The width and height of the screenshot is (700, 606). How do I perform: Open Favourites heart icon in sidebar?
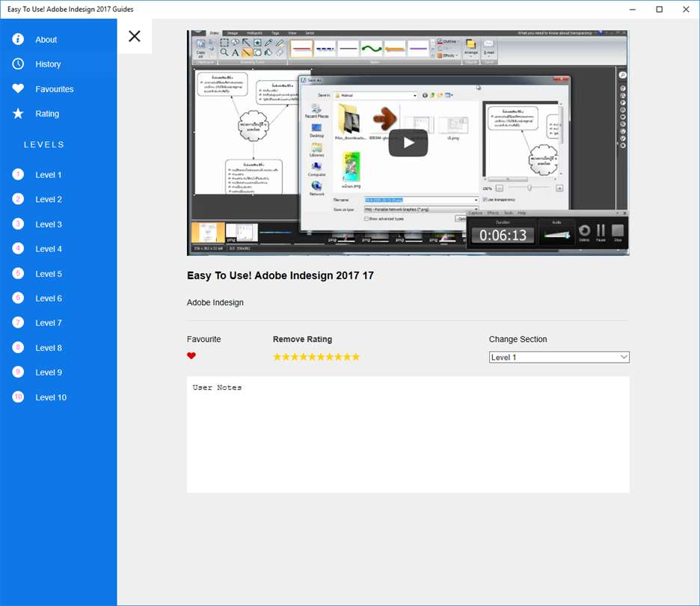[18, 88]
